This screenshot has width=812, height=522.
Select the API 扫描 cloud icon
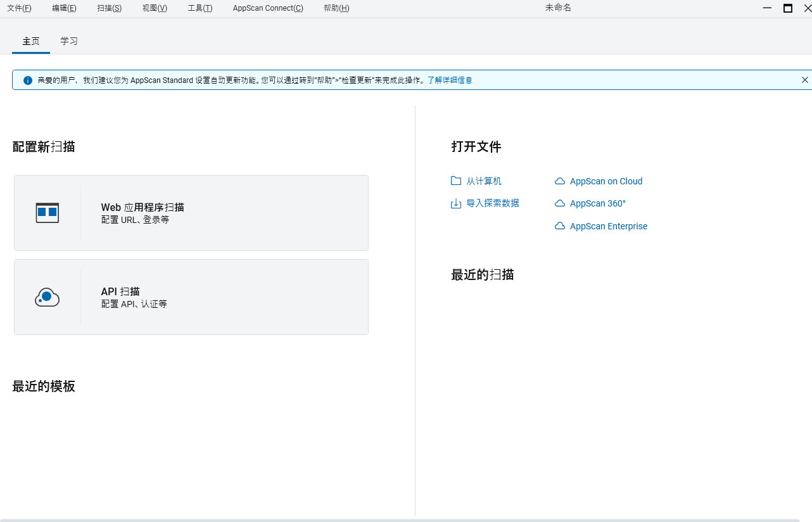(47, 296)
